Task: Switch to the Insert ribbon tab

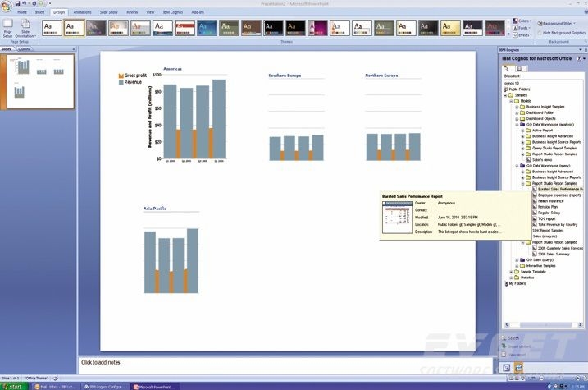Action: pyautogui.click(x=39, y=12)
